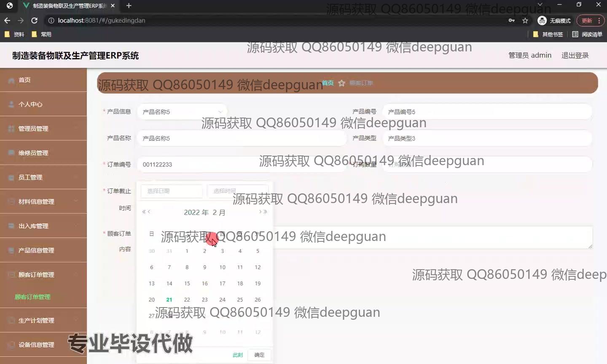The height and width of the screenshot is (364, 607).
Task: Go to previous month in date picker
Action: tap(149, 211)
